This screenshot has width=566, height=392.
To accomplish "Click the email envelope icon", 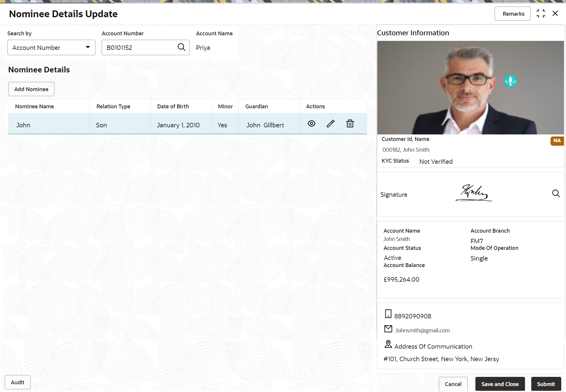I will (388, 329).
